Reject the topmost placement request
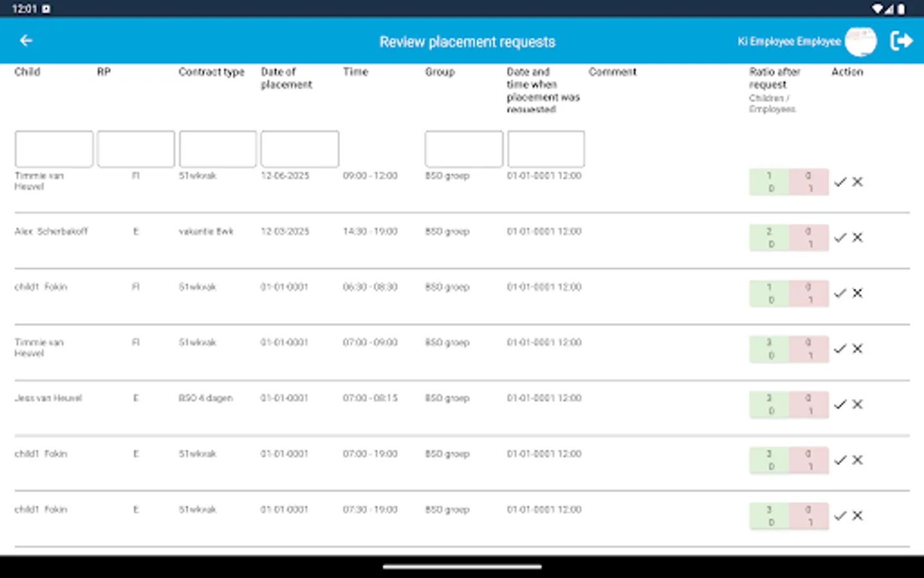The image size is (924, 578). [x=857, y=182]
